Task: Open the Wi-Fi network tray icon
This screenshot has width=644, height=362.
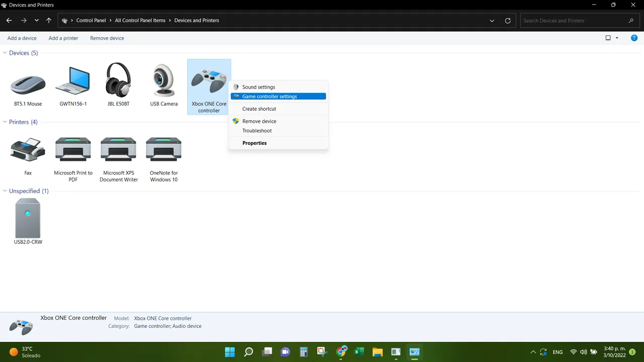Action: [573, 352]
